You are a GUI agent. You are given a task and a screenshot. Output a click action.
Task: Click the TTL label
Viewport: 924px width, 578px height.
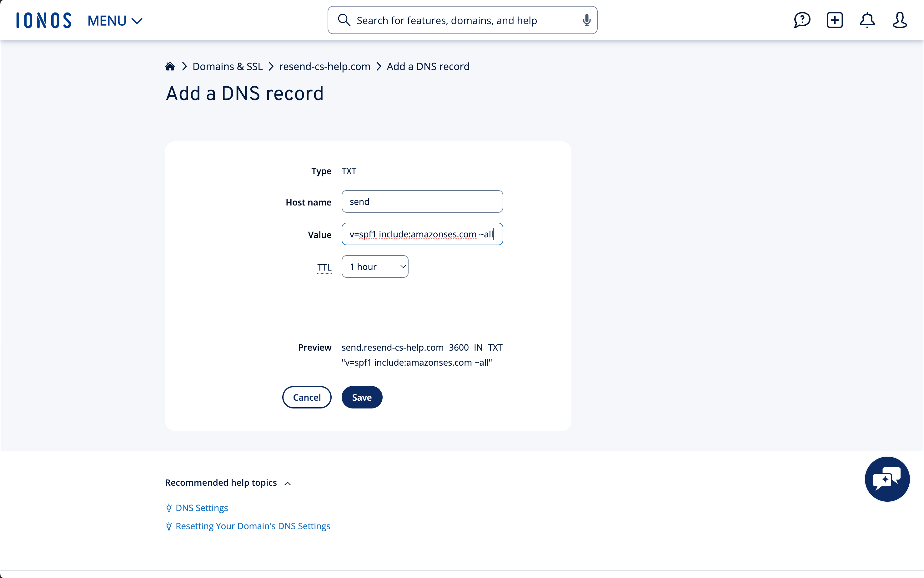point(324,267)
